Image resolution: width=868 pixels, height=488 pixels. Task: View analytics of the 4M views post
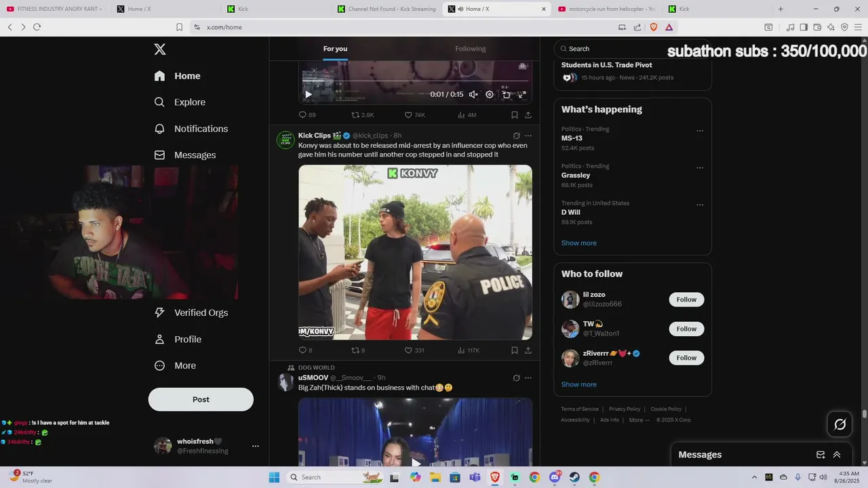467,115
